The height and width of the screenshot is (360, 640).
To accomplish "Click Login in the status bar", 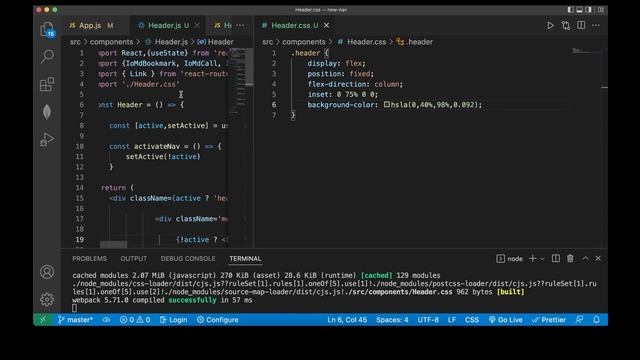I will tap(173, 320).
